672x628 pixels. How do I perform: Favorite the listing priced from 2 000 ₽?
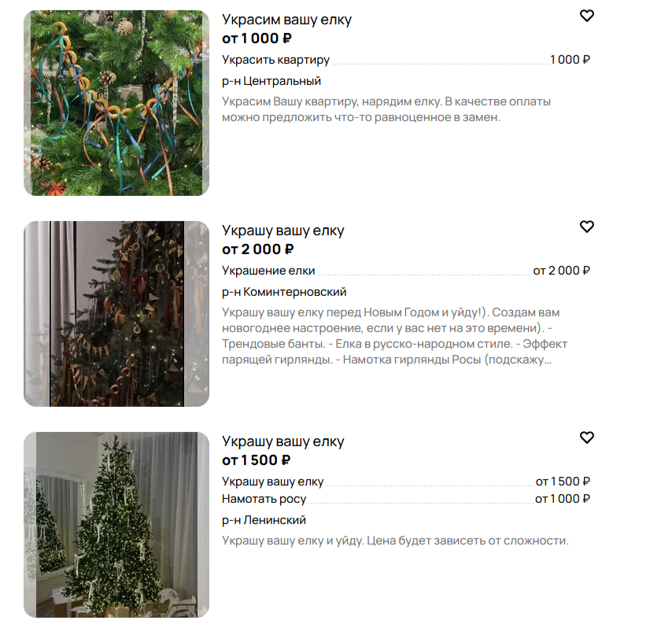coord(587,227)
